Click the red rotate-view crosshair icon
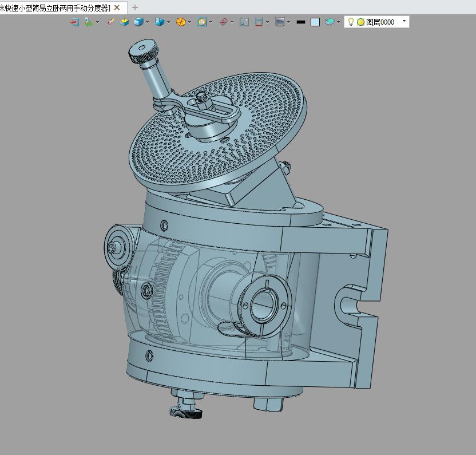The height and width of the screenshot is (455, 476). pos(224,22)
